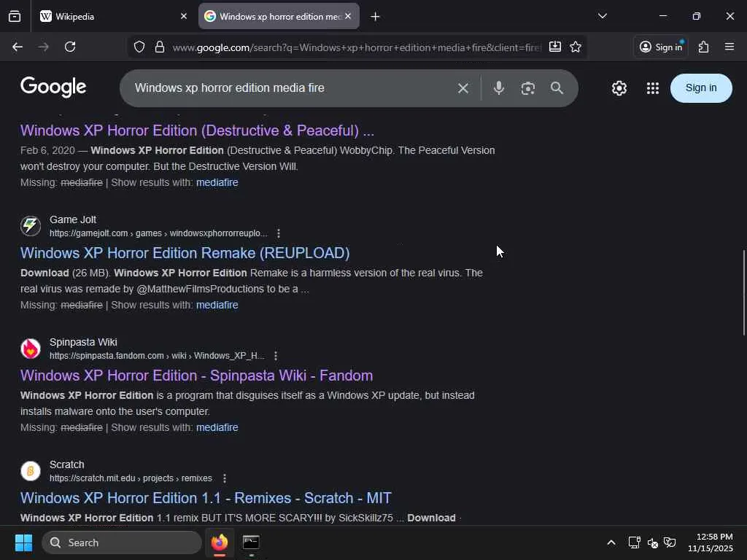Click the taskbar Search box

tap(122, 542)
